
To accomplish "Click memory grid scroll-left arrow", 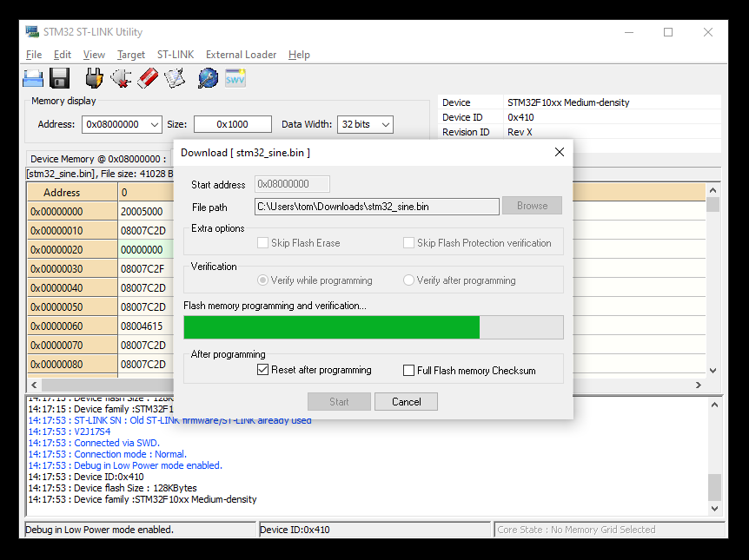I will pyautogui.click(x=34, y=385).
